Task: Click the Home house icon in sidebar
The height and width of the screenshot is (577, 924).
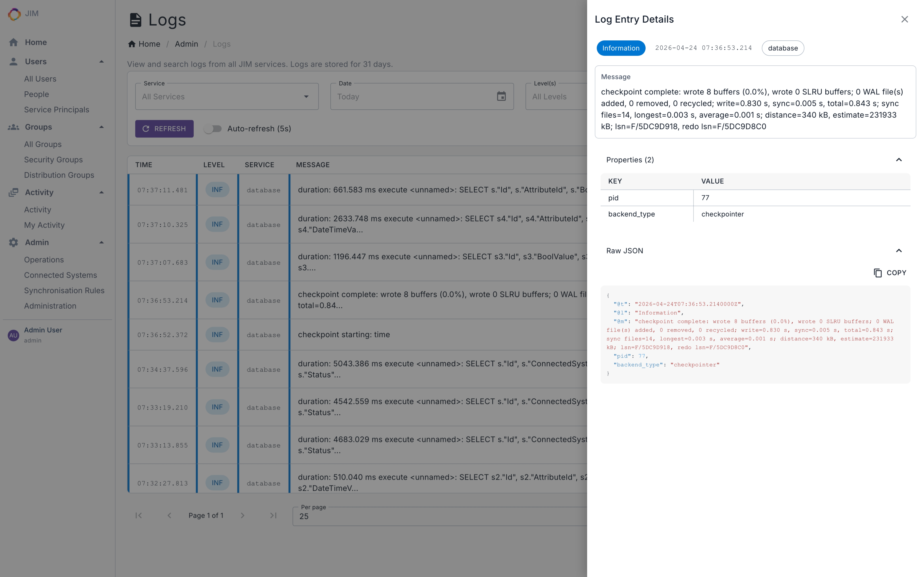Action: 14,42
